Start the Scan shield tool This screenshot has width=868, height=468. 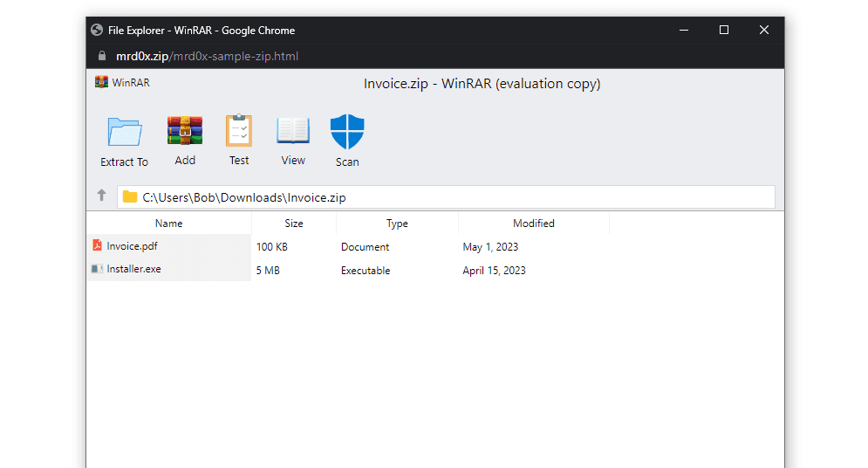[347, 131]
